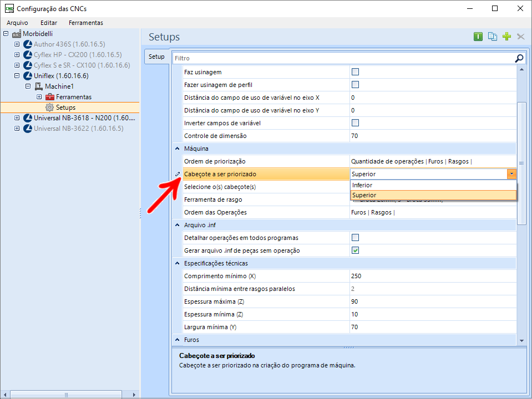Viewport: 532px width, 399px height.
Task: Select Universal NB-3618 - N200 tree item
Action: click(84, 118)
